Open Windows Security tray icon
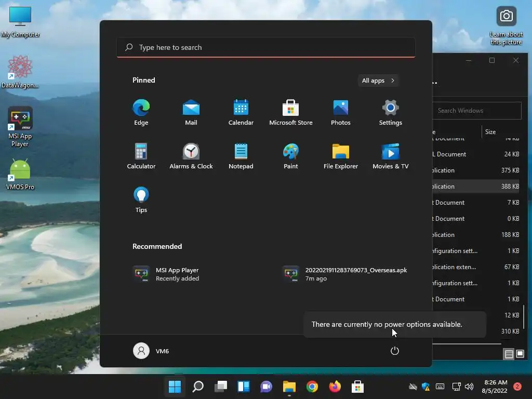The width and height of the screenshot is (532, 399). click(426, 387)
